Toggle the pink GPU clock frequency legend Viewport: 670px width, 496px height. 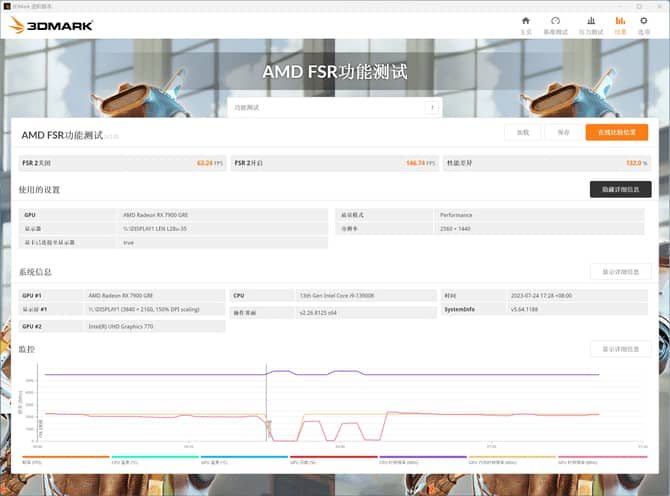click(602, 460)
